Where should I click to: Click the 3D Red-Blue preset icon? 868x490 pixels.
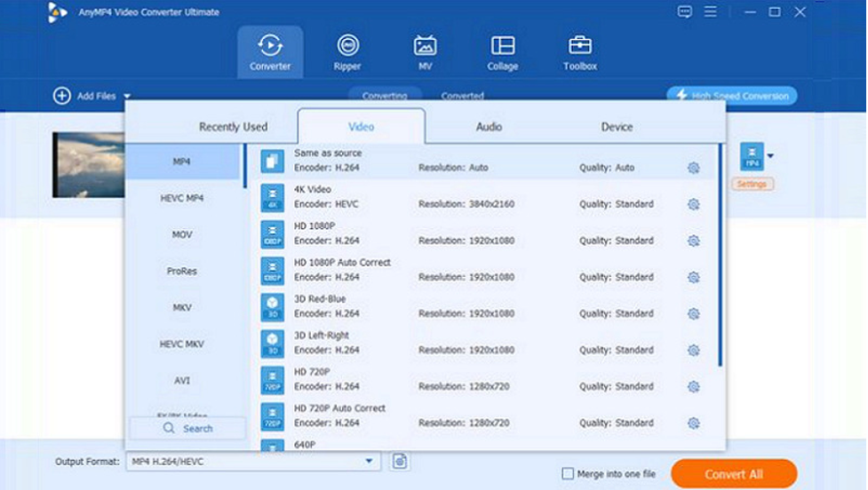tap(272, 307)
